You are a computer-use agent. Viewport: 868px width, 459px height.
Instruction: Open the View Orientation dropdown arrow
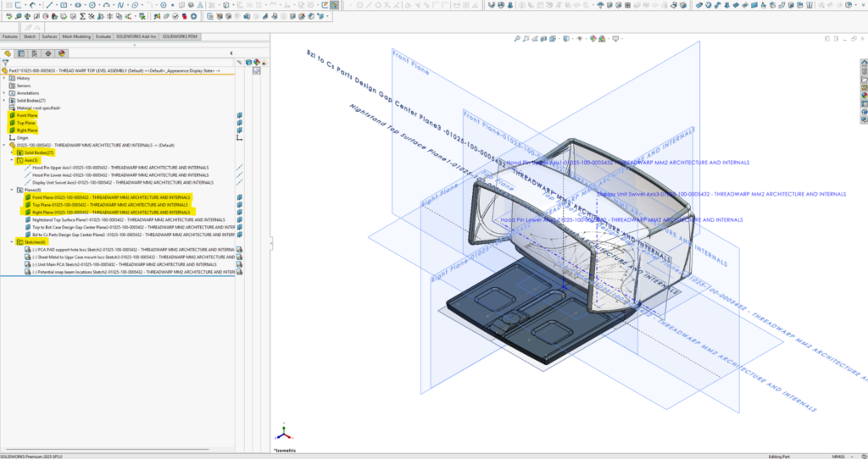(x=559, y=39)
